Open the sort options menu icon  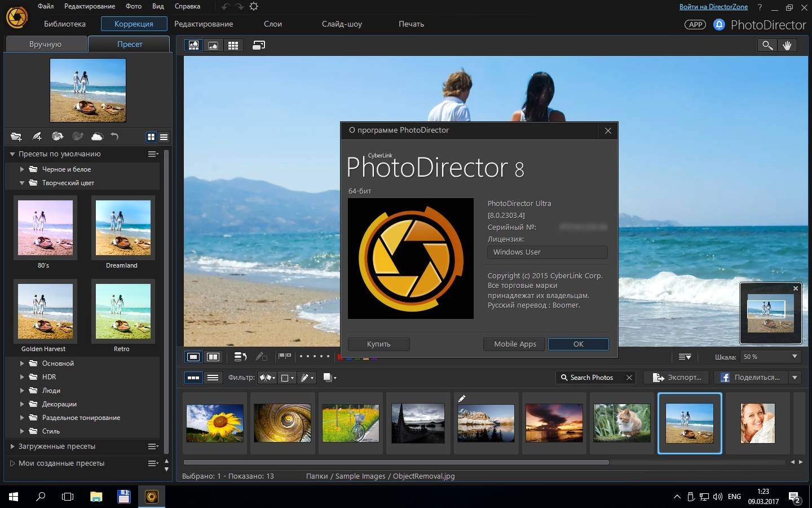pos(685,357)
